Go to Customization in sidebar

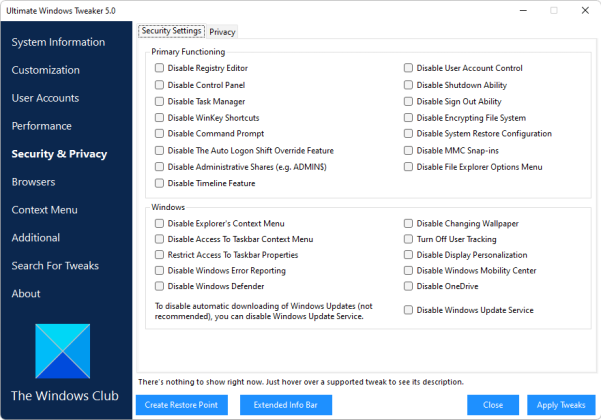(46, 70)
